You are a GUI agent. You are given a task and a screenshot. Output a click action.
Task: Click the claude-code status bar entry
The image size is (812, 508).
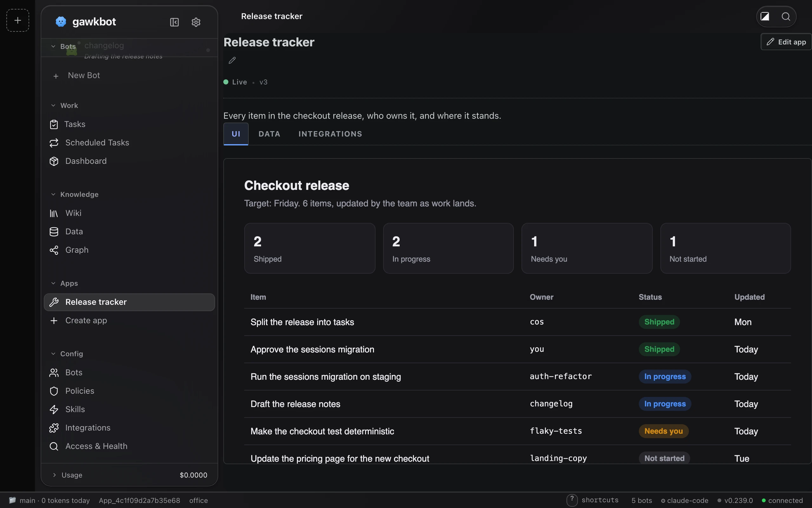684,501
